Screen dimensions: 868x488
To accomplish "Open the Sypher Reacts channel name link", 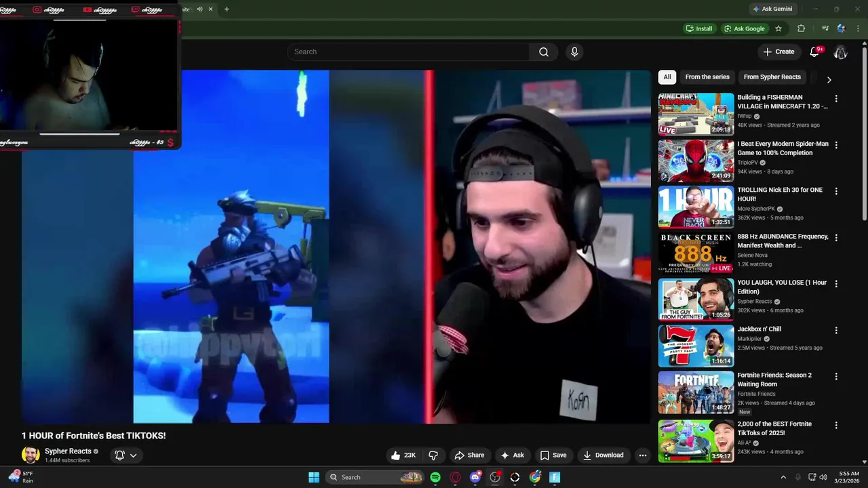I will pos(68,451).
